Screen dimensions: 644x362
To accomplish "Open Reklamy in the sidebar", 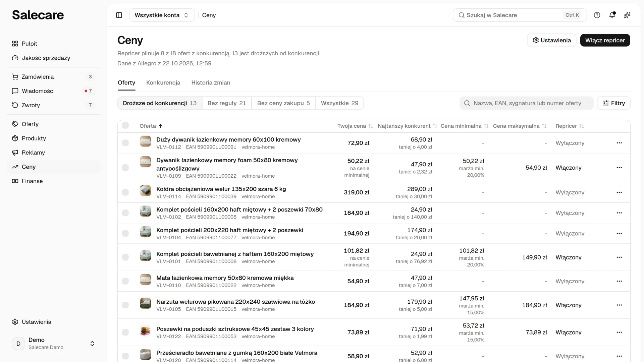I will coord(54,153).
